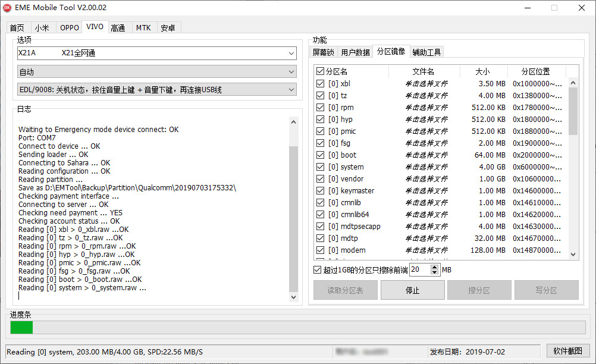The image size is (596, 364).
Task: Click the modem partition file name cell
Action: tap(426, 250)
